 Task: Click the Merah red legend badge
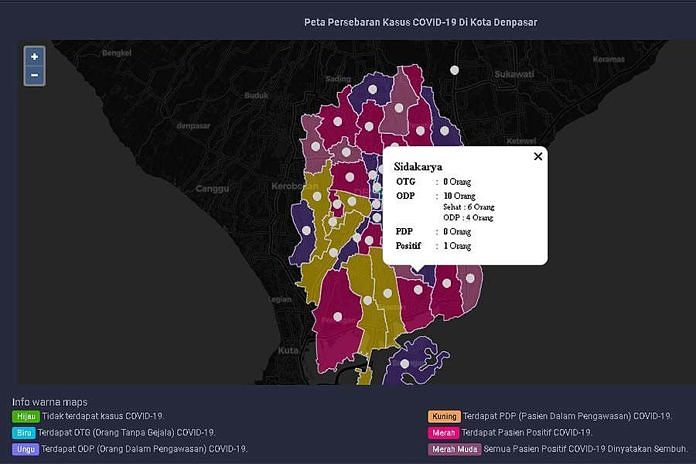[x=443, y=433]
